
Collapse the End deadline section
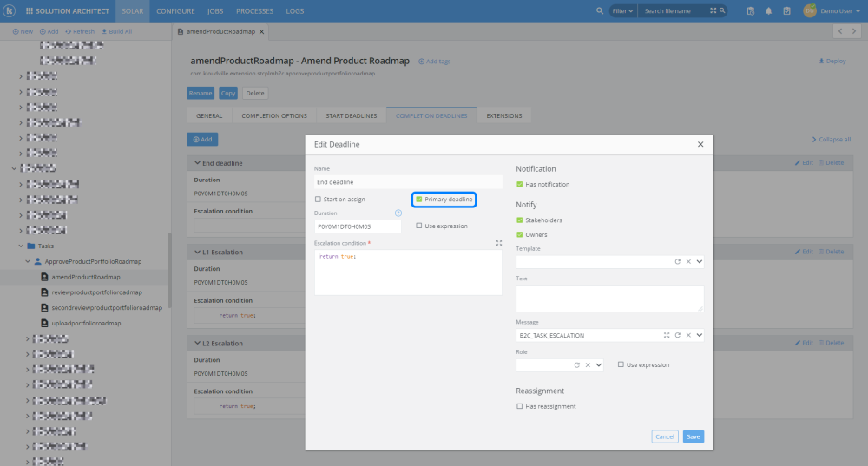point(197,163)
